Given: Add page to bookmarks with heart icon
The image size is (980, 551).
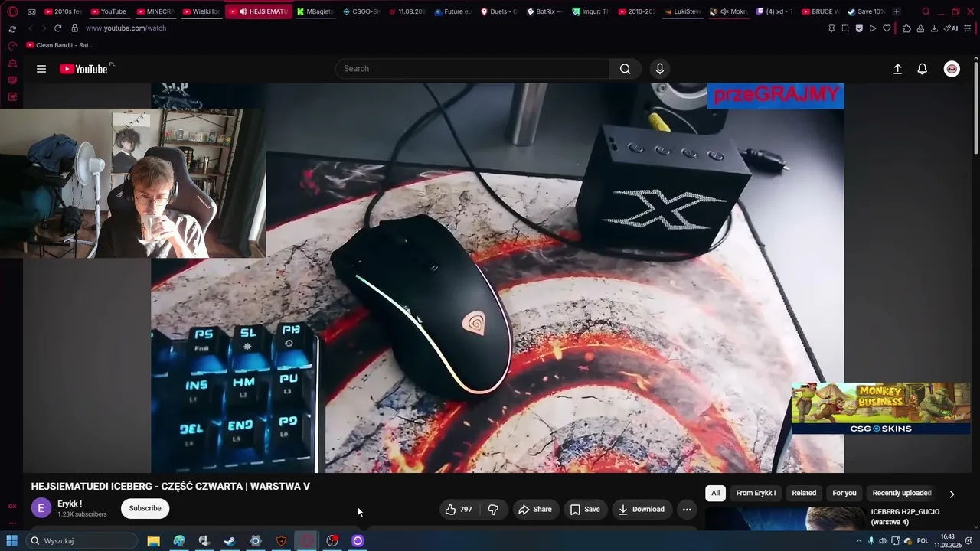Looking at the screenshot, I should 887,28.
